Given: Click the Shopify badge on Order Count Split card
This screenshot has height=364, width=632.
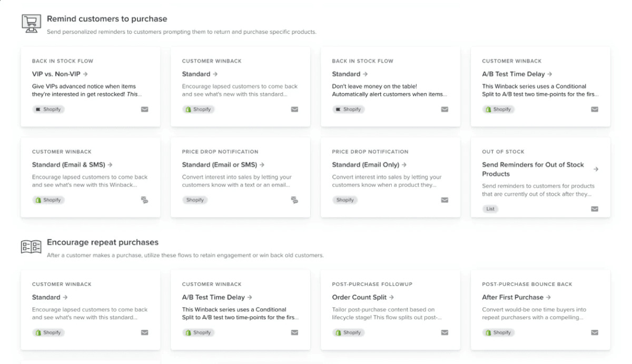Looking at the screenshot, I should click(x=348, y=333).
